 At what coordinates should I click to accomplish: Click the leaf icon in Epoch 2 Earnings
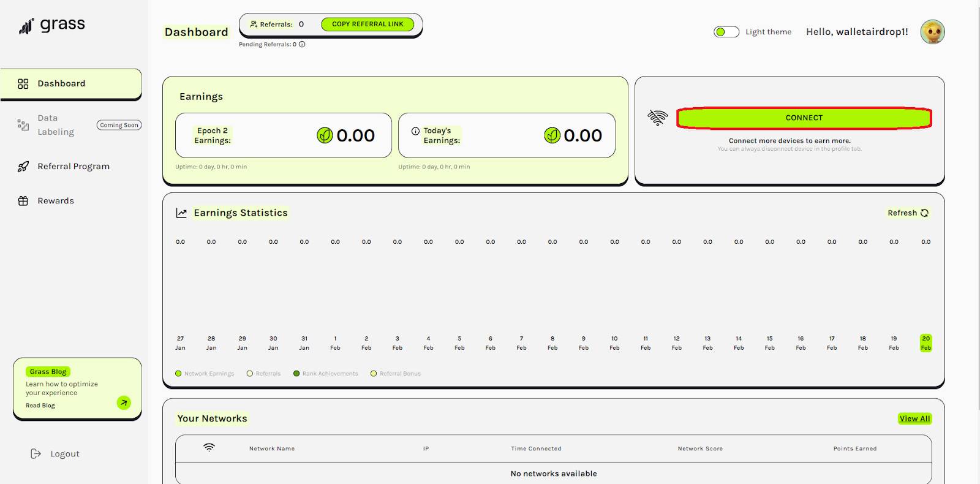(325, 135)
